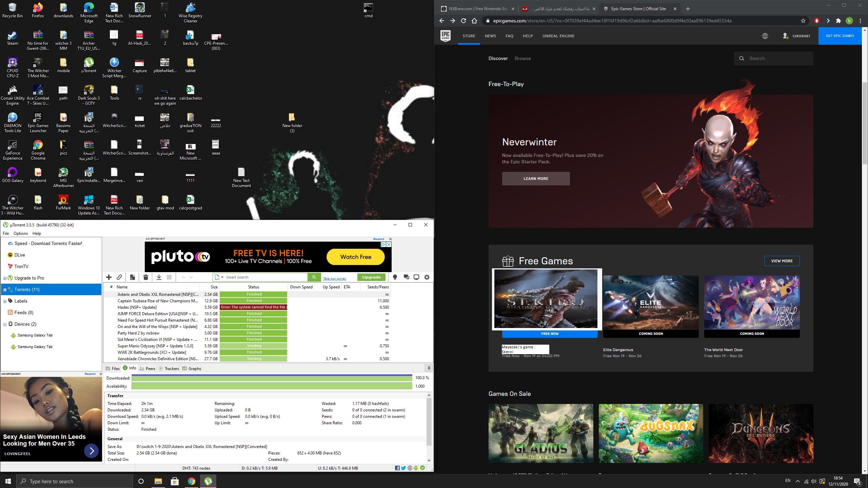Switch to the Trackers tab
Image resolution: width=868 pixels, height=488 pixels.
tap(169, 368)
